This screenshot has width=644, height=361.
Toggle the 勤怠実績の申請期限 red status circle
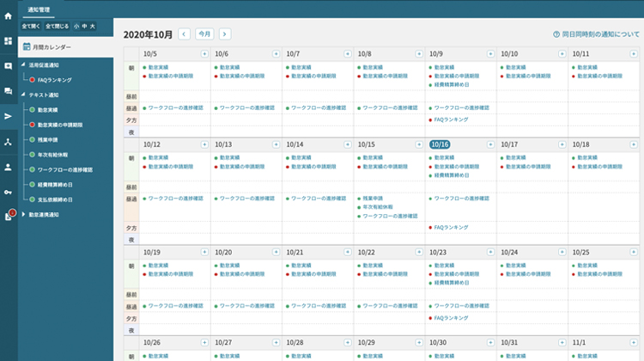[32, 125]
